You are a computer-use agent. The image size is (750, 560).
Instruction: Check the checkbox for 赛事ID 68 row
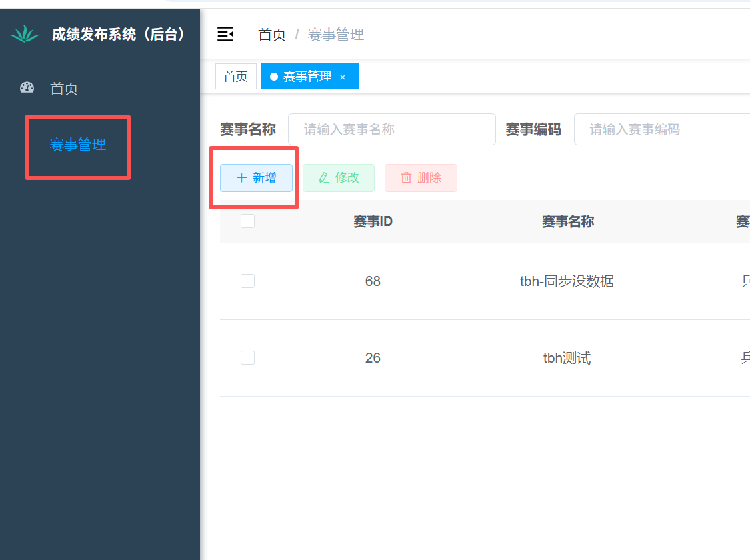[x=247, y=281]
